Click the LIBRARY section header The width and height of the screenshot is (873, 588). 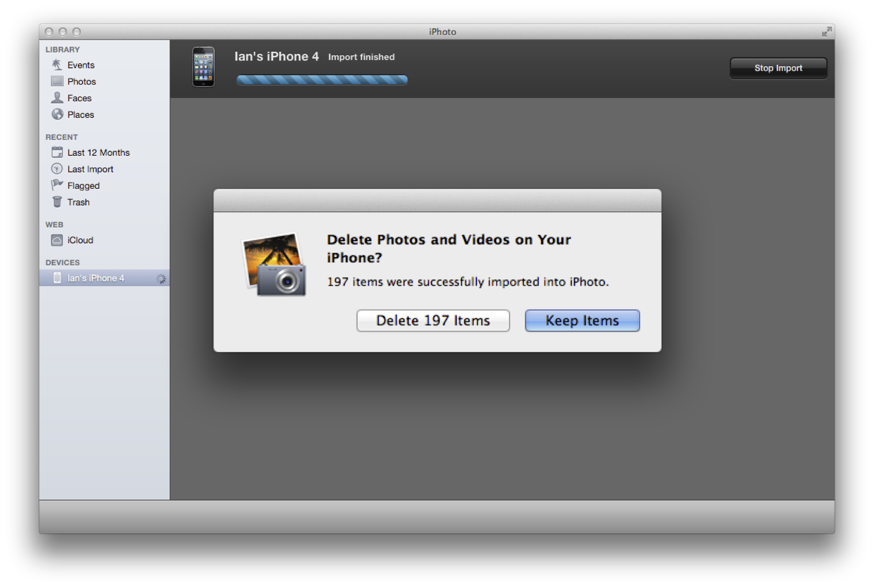[63, 50]
